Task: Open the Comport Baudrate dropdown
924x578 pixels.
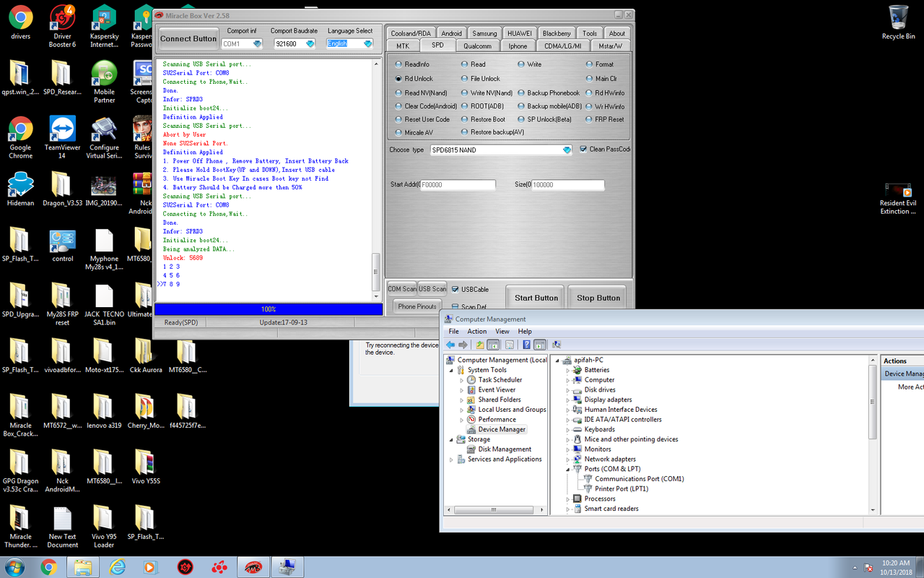Action: pos(310,44)
